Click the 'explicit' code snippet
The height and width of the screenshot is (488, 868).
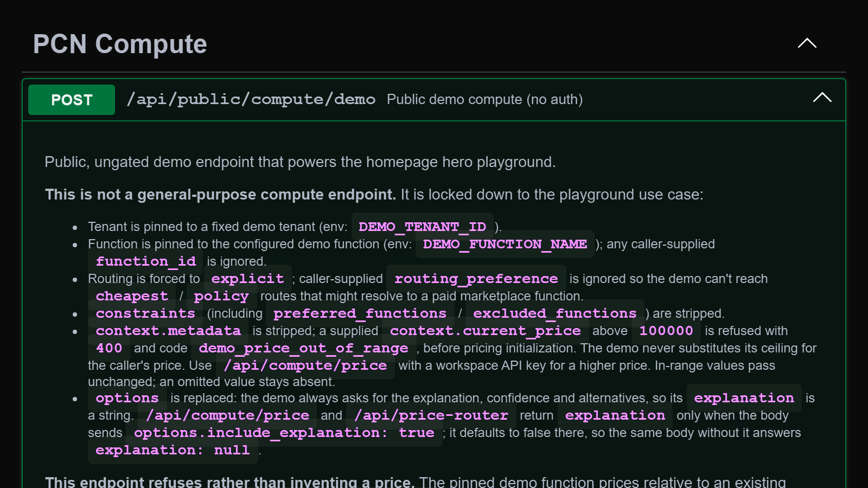247,279
